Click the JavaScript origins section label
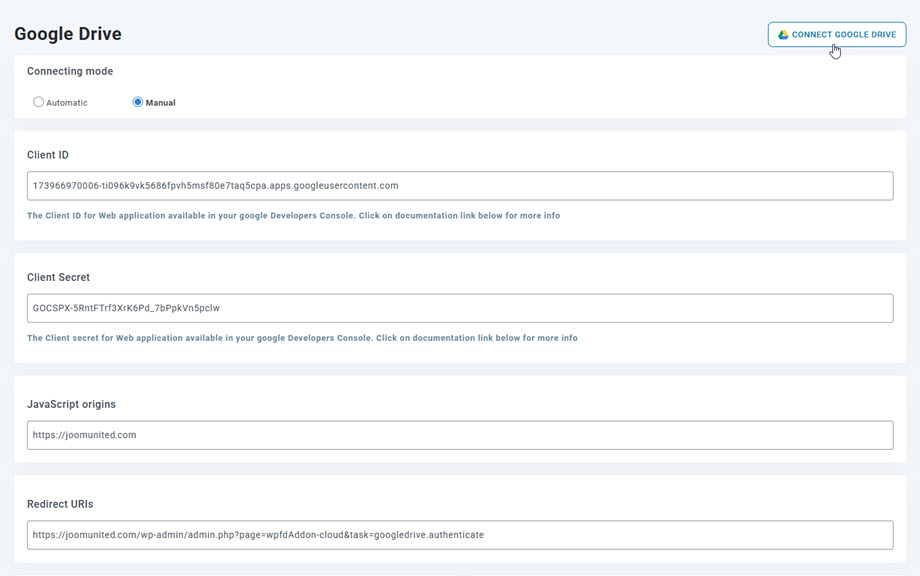 [x=71, y=404]
